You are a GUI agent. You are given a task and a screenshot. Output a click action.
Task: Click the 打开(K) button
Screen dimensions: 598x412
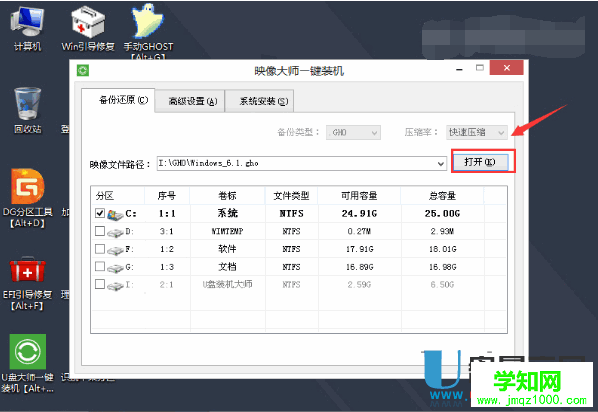[480, 162]
